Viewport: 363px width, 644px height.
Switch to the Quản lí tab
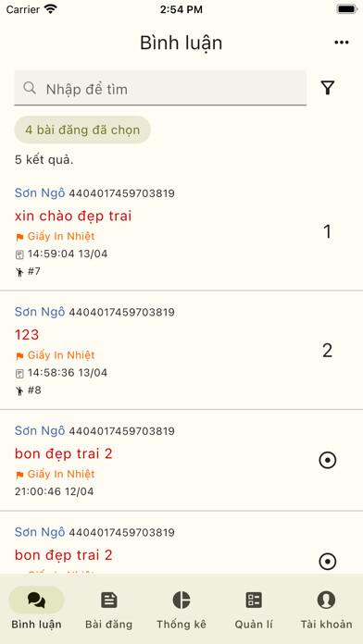click(254, 608)
